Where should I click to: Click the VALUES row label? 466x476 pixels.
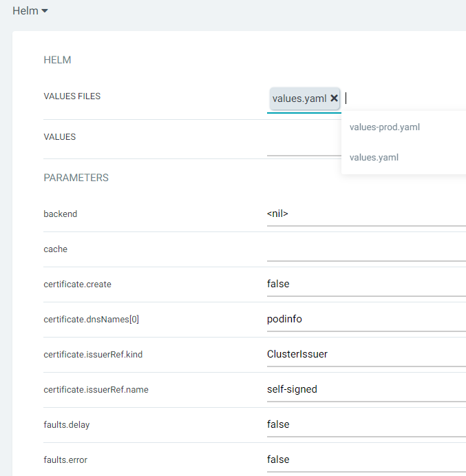point(60,137)
